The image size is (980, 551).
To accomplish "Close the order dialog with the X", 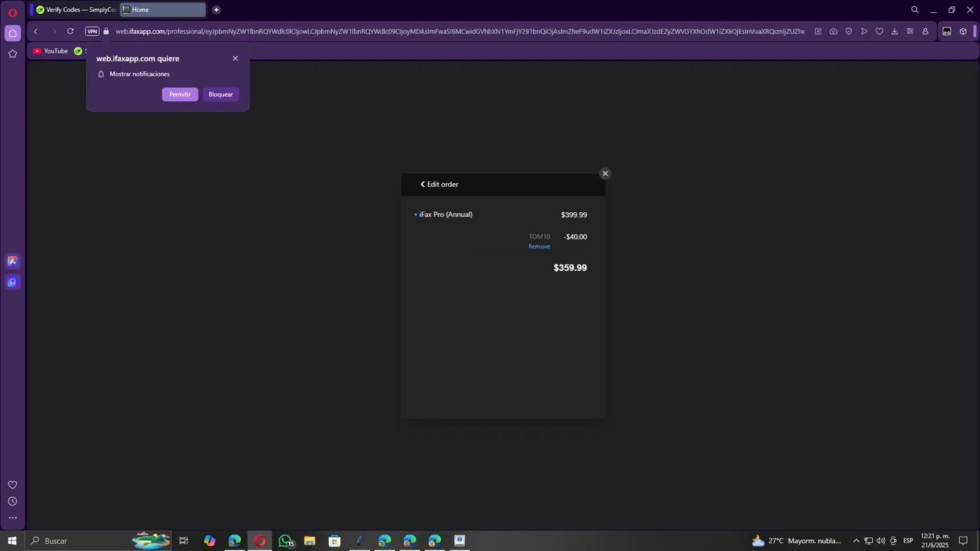I will [605, 174].
